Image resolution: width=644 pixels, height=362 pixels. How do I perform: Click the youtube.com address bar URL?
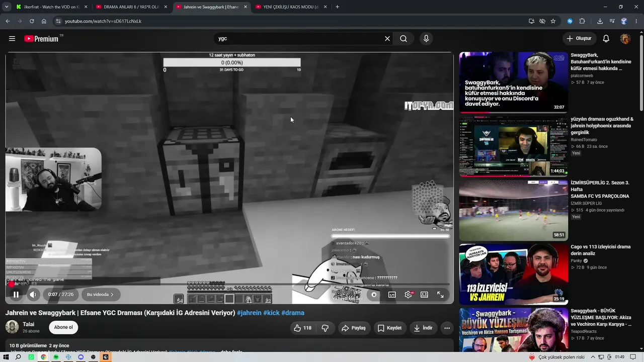click(103, 21)
